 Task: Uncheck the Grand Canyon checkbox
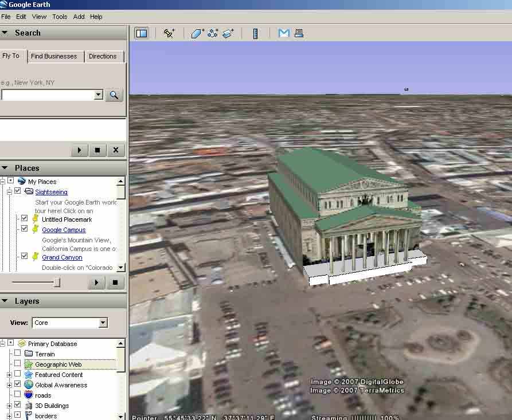[24, 256]
